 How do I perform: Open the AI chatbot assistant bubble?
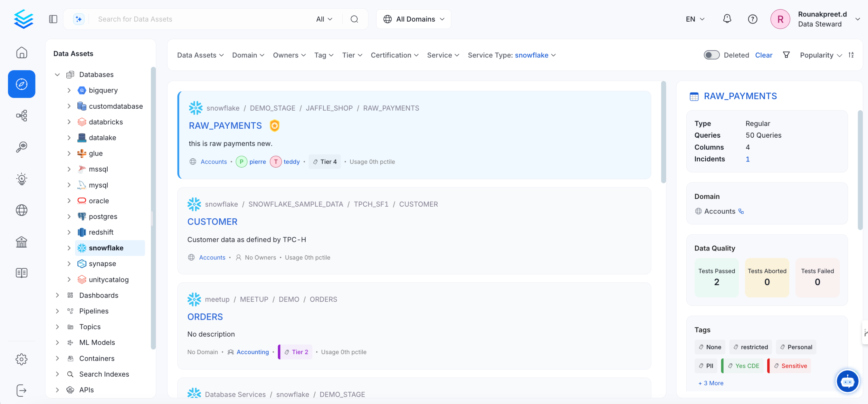point(847,381)
